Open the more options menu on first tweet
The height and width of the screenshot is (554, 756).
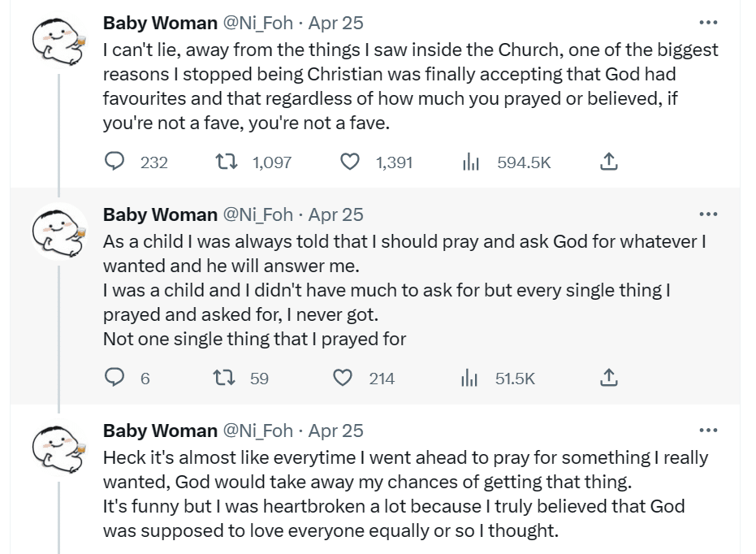708,23
